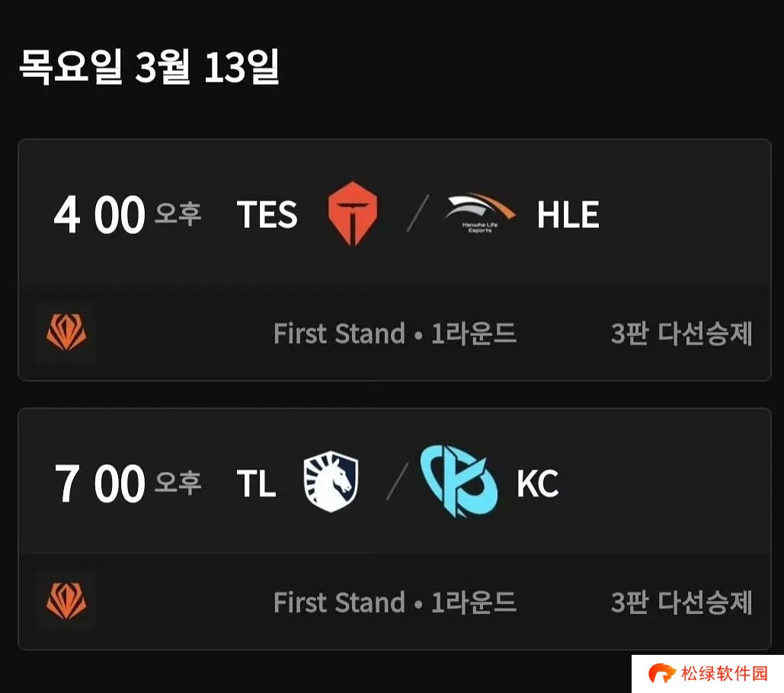This screenshot has height=693, width=784.
Task: Click the slash between TES and HLE
Action: click(x=416, y=214)
